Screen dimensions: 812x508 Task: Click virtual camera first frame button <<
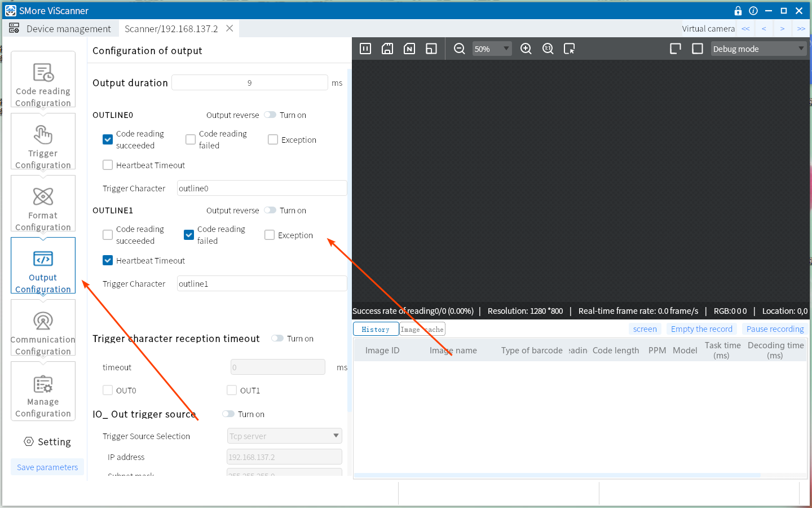click(745, 28)
